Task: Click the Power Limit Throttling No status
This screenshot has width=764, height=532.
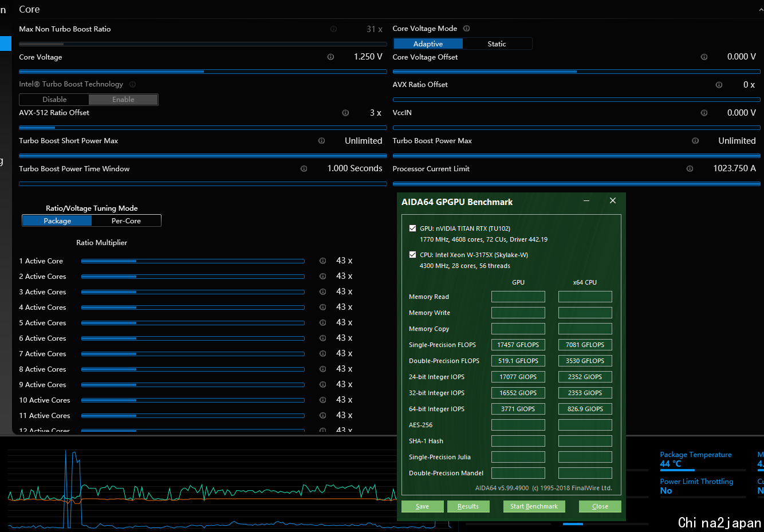Action: pyautogui.click(x=666, y=491)
